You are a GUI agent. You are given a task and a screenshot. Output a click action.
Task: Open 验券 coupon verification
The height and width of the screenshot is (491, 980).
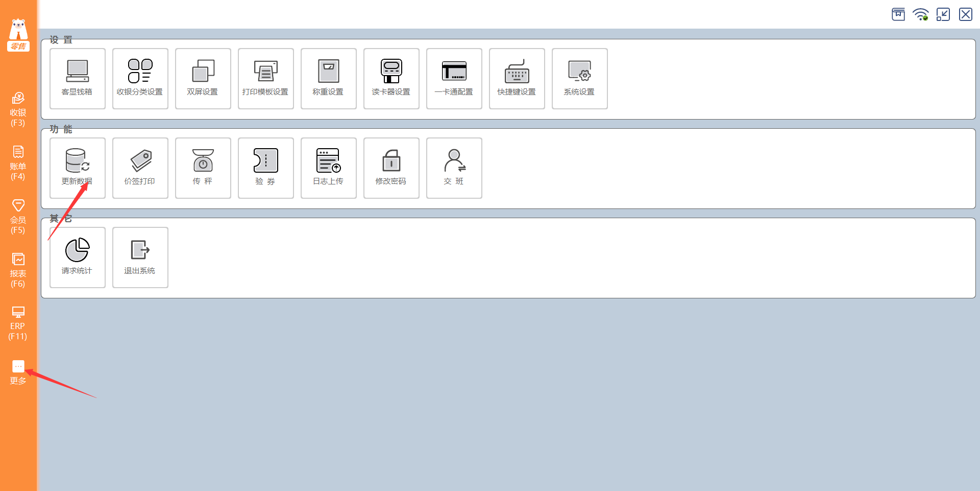coord(266,168)
